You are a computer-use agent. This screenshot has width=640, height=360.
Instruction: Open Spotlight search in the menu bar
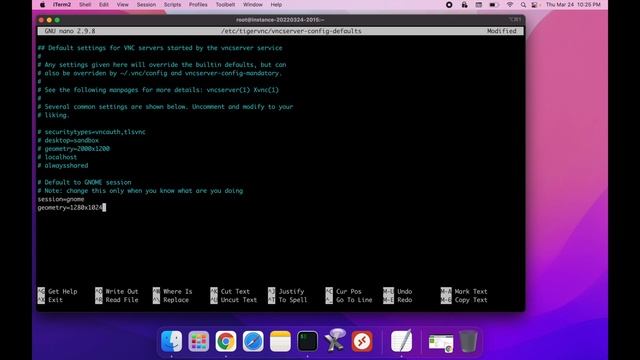pos(523,5)
